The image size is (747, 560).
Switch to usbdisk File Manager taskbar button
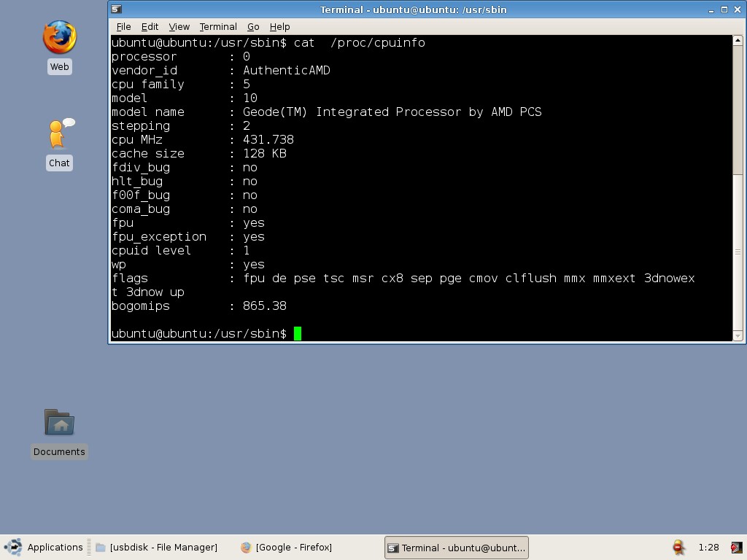point(156,547)
